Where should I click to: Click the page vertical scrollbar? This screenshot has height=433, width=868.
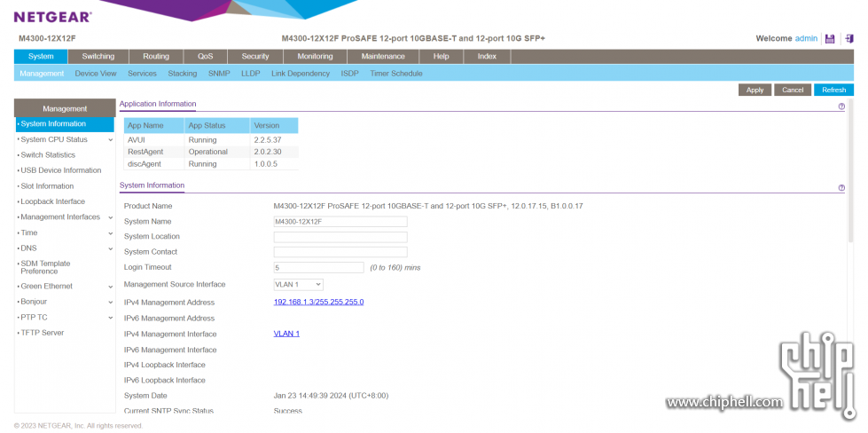tap(851, 171)
